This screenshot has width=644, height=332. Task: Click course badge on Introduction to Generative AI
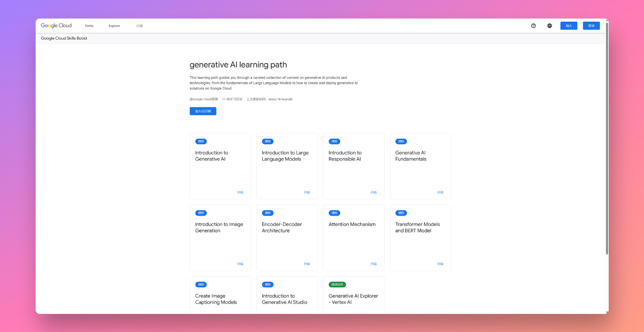click(x=201, y=141)
